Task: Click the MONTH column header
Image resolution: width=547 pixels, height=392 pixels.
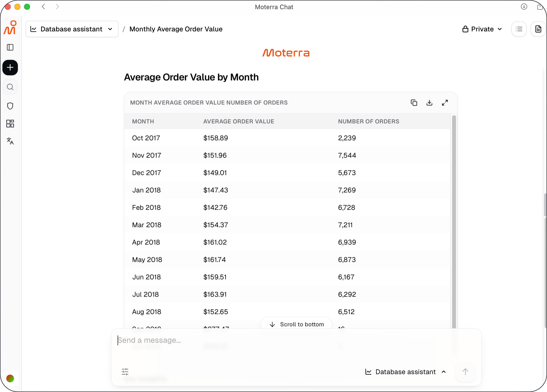Action: tap(143, 121)
